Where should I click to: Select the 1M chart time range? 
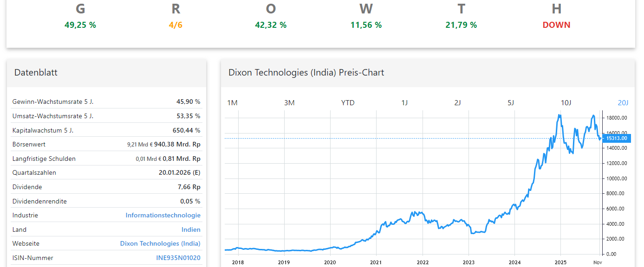click(x=232, y=103)
